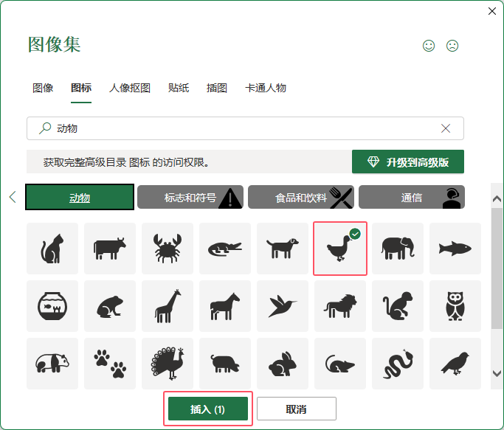
Task: Clear the 动物 search field
Action: 446,128
